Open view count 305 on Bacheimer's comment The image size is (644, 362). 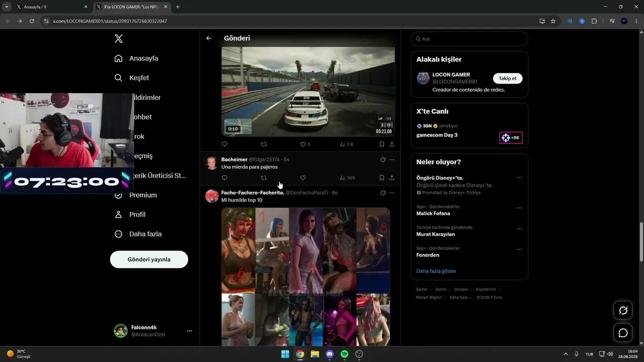(x=347, y=177)
